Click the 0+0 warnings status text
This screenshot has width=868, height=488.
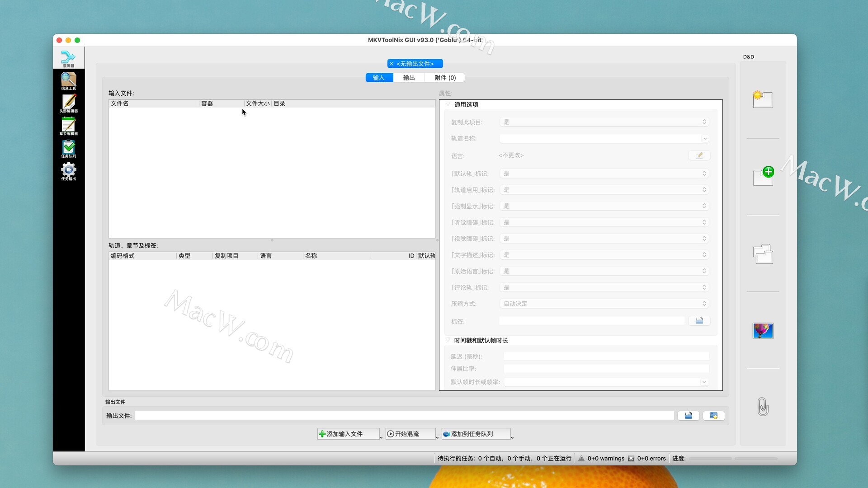606,458
